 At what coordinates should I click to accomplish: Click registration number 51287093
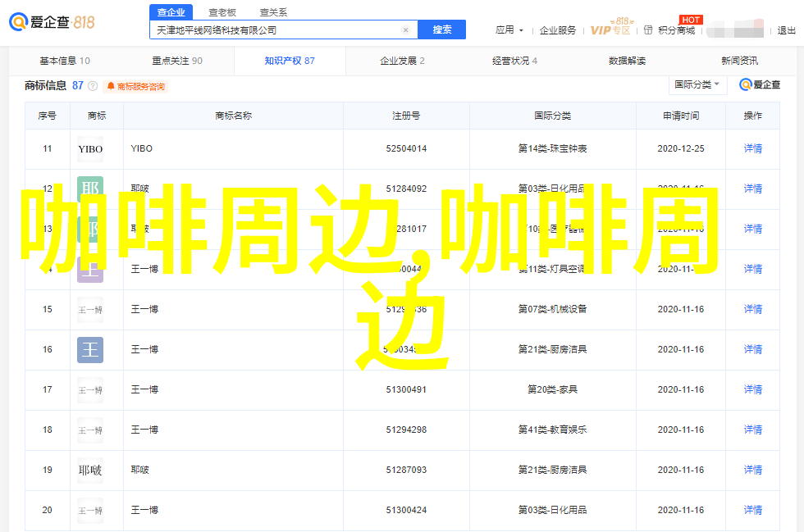(406, 470)
